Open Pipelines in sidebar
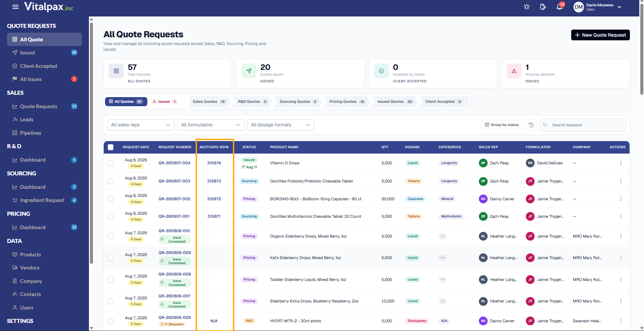This screenshot has width=644, height=331. (x=44, y=133)
